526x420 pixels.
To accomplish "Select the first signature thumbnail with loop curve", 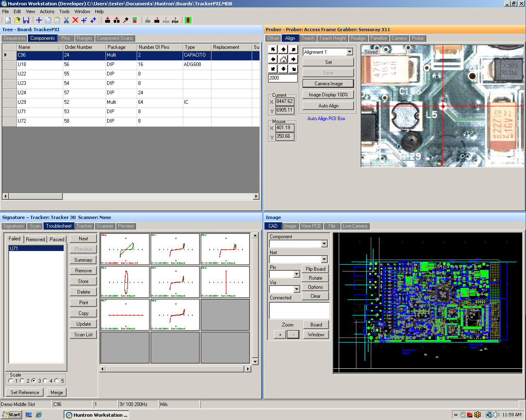I will 125,249.
